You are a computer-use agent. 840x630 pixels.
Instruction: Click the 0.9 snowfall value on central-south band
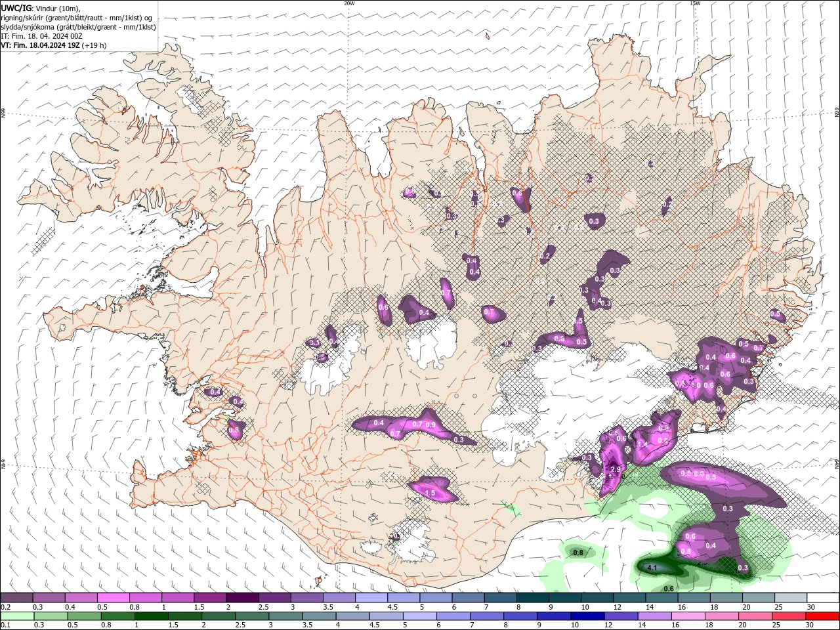coord(430,425)
